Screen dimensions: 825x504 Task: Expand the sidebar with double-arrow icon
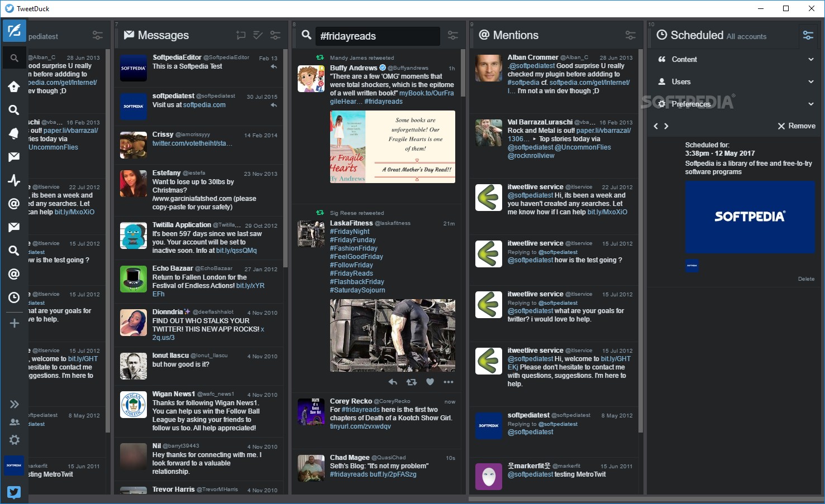(x=15, y=404)
